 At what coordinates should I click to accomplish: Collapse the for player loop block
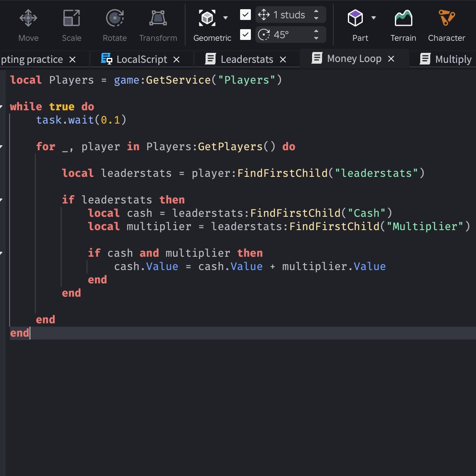pos(1,146)
